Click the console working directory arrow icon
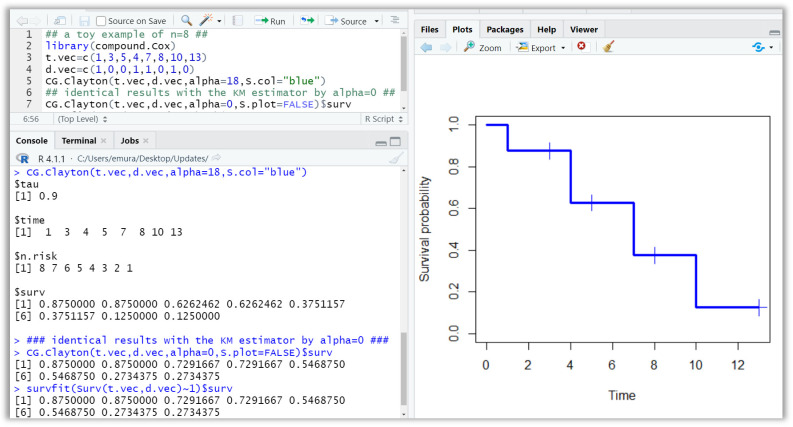793x427 pixels. point(216,158)
